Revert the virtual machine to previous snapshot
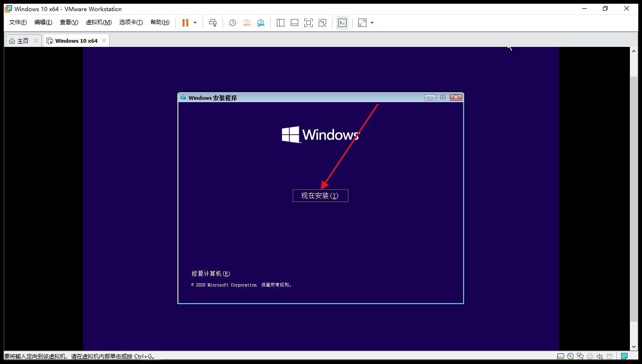 tap(247, 23)
